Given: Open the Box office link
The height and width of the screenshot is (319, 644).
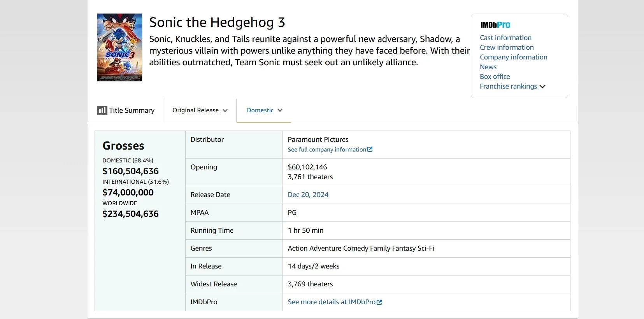Looking at the screenshot, I should tap(495, 77).
